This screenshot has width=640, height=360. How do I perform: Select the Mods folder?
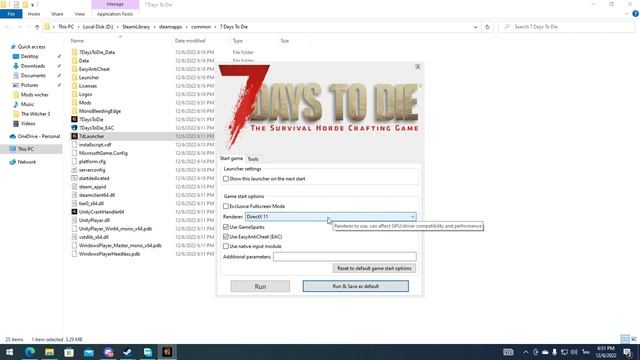click(x=85, y=103)
